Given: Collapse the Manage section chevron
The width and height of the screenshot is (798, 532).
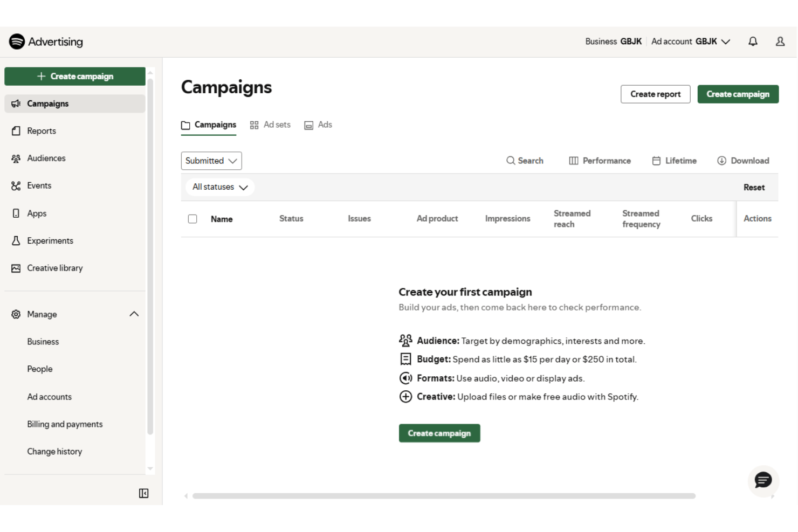Looking at the screenshot, I should (x=134, y=314).
